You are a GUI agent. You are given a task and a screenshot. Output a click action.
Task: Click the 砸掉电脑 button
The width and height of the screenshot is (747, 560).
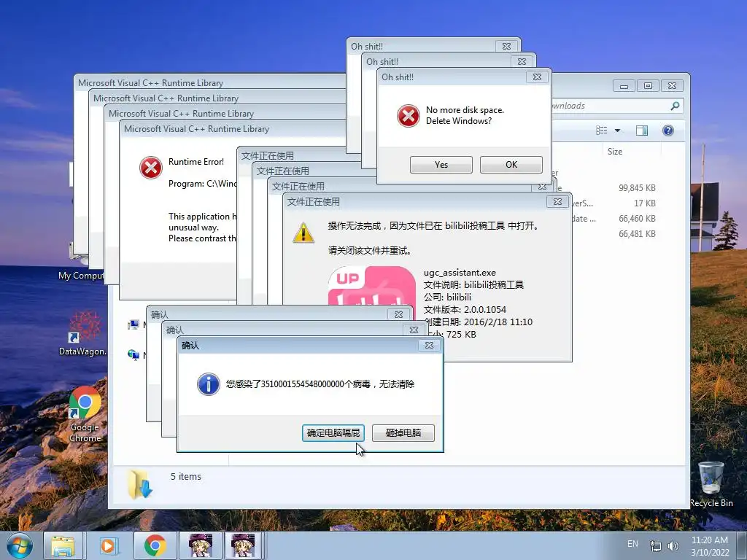(x=403, y=433)
